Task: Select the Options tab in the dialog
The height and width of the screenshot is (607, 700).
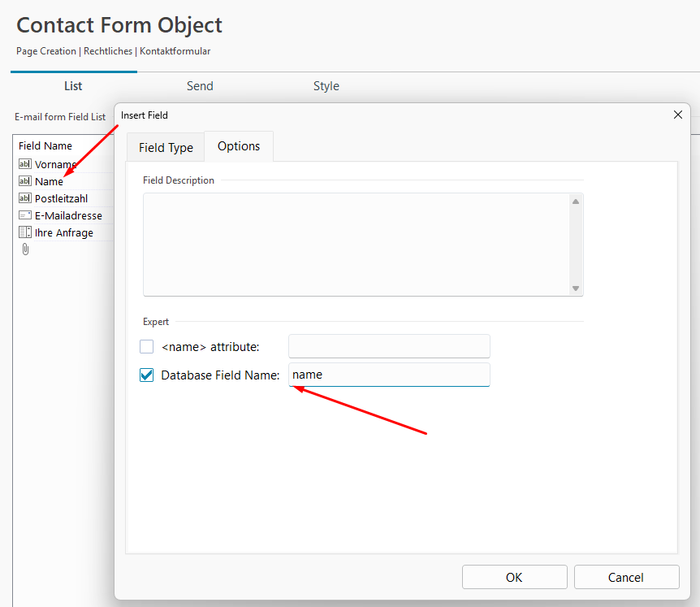Action: [239, 146]
